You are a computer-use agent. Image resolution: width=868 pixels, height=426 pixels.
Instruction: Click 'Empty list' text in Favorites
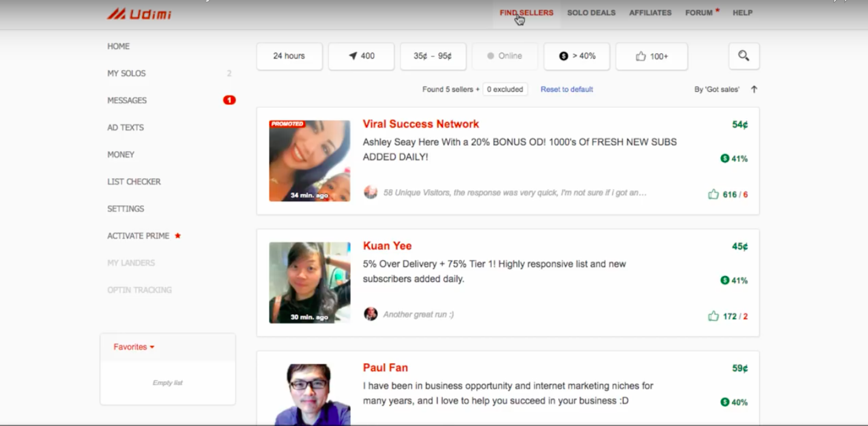point(168,383)
